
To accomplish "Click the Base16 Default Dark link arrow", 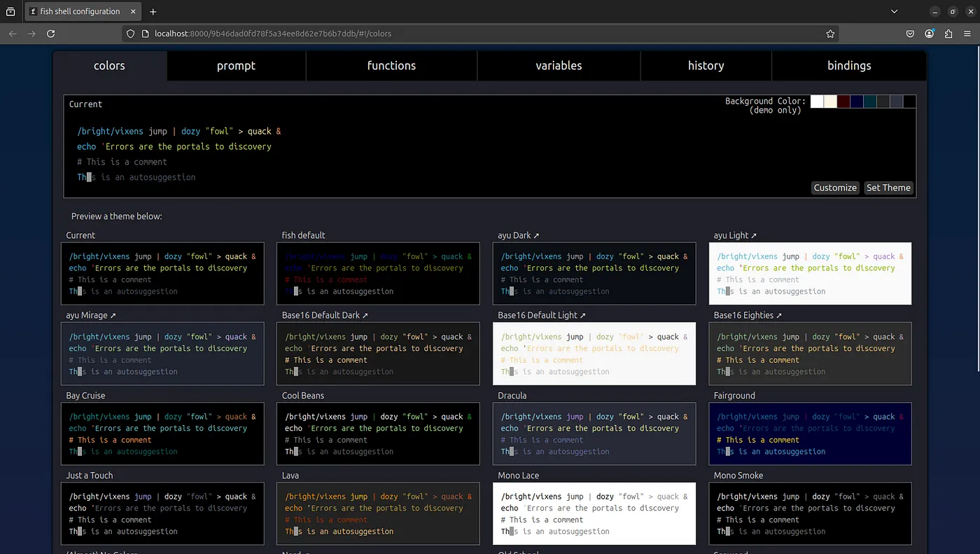I will coord(365,316).
